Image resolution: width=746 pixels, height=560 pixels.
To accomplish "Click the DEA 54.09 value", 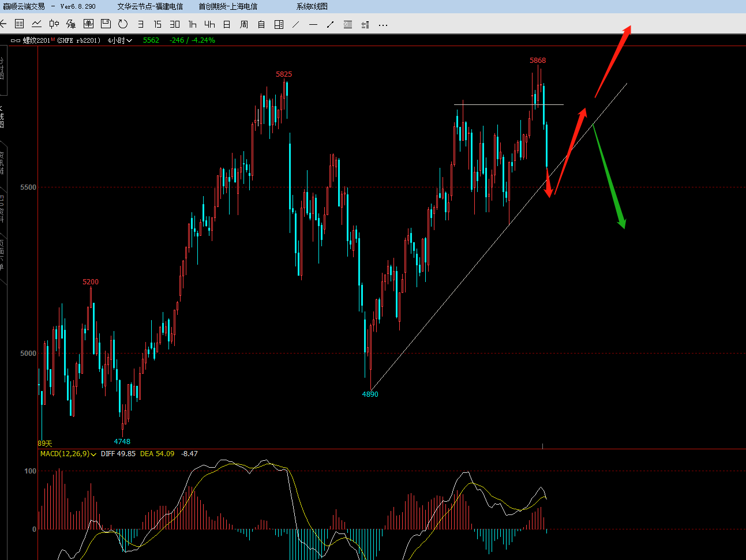I will click(157, 454).
